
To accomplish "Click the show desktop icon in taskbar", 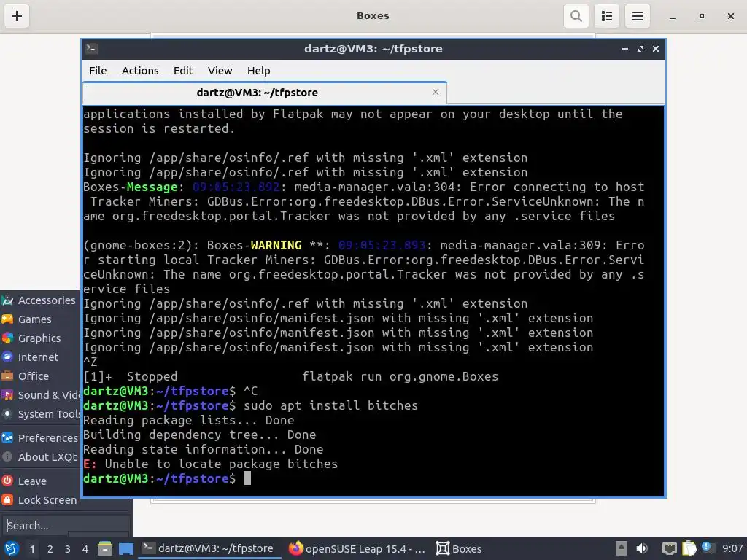I will point(125,548).
